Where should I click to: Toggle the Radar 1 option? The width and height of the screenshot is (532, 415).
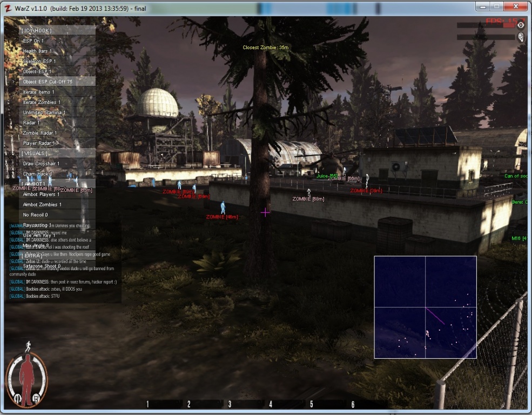point(57,123)
